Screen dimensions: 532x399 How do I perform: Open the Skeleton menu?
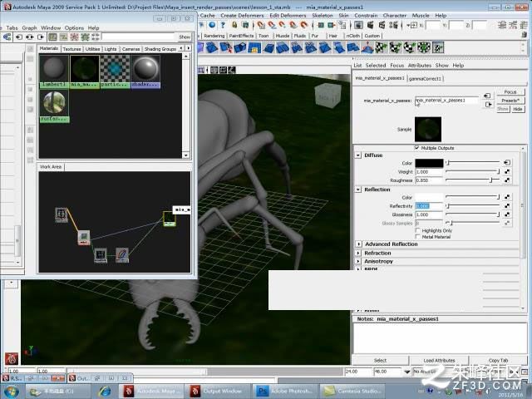click(x=323, y=16)
